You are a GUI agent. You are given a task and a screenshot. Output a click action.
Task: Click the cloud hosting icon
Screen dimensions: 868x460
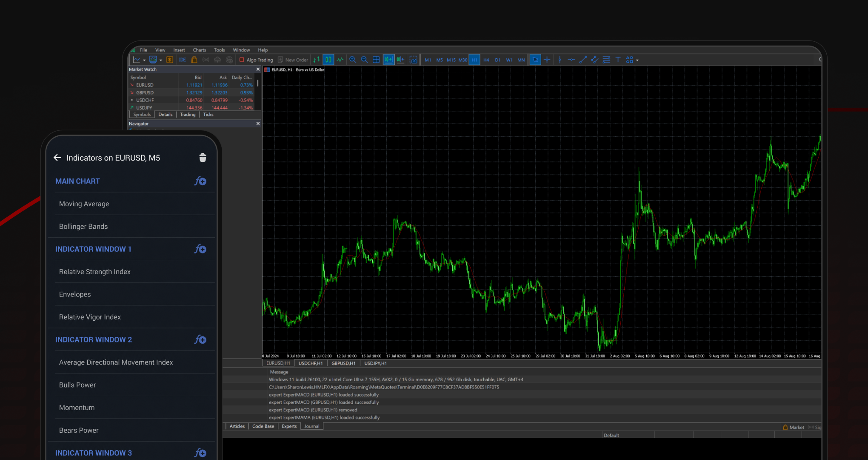(x=217, y=60)
